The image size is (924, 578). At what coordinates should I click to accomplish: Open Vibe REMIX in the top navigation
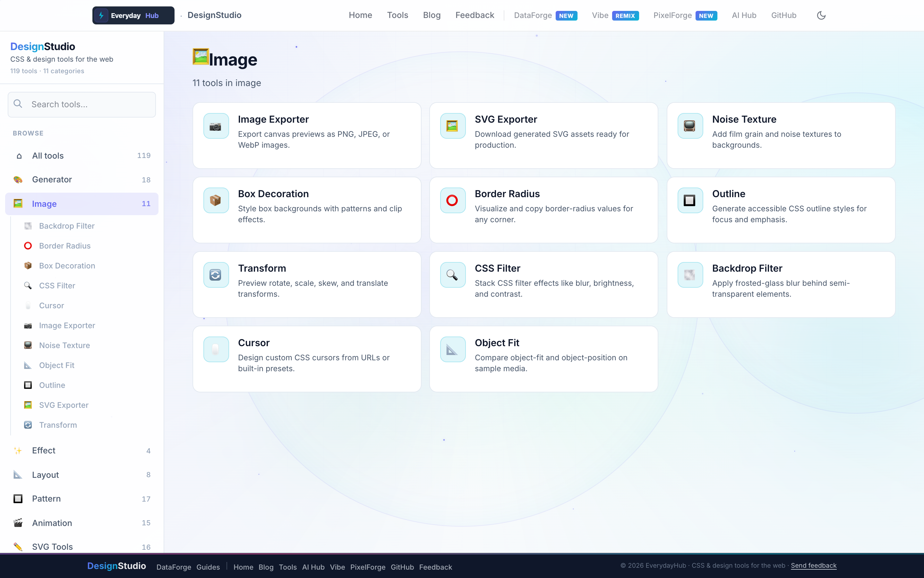point(615,15)
